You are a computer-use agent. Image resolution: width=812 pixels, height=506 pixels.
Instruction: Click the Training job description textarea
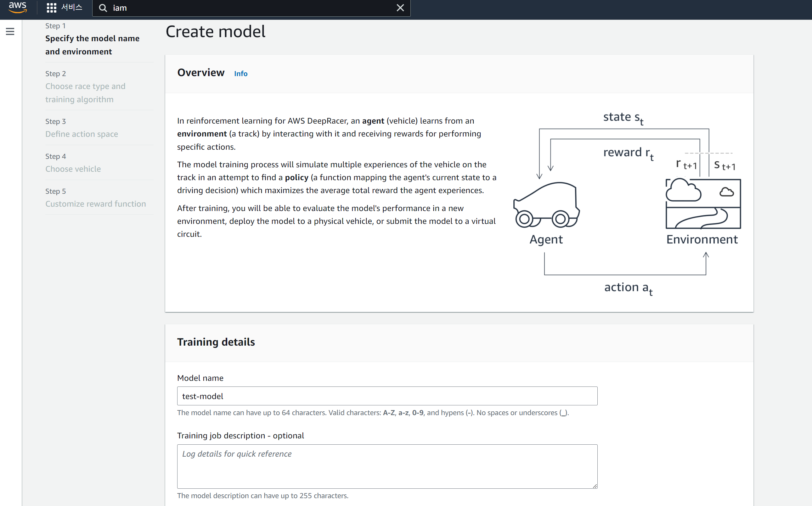(387, 466)
